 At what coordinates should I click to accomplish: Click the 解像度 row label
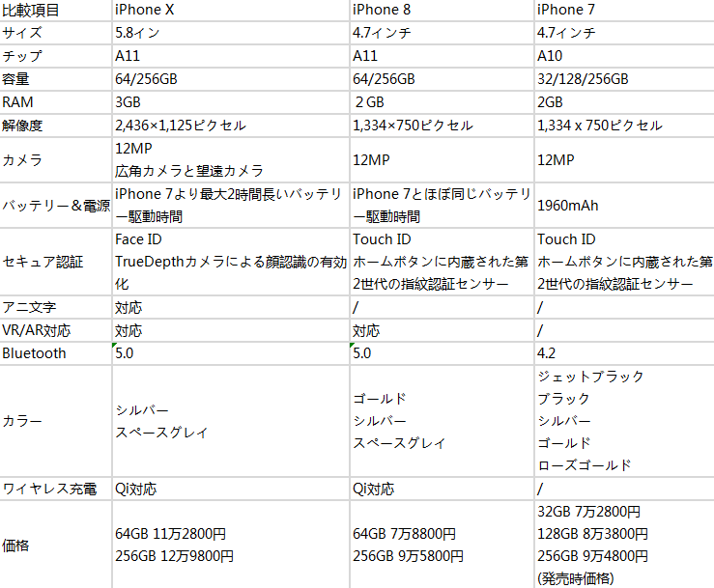pyautogui.click(x=55, y=126)
